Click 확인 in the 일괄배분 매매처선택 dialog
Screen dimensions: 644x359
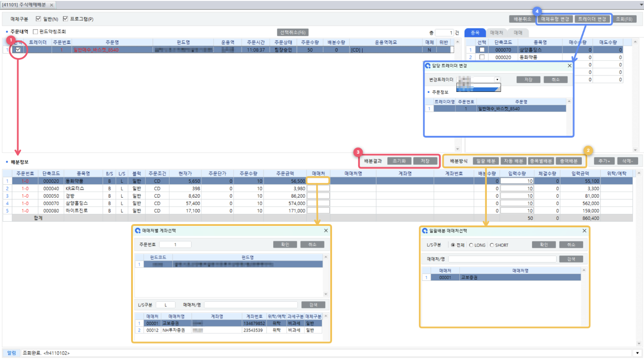pyautogui.click(x=544, y=245)
